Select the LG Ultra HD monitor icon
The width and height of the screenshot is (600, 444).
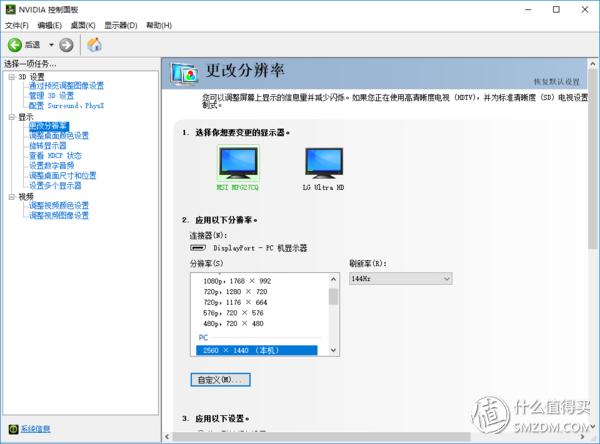(324, 163)
